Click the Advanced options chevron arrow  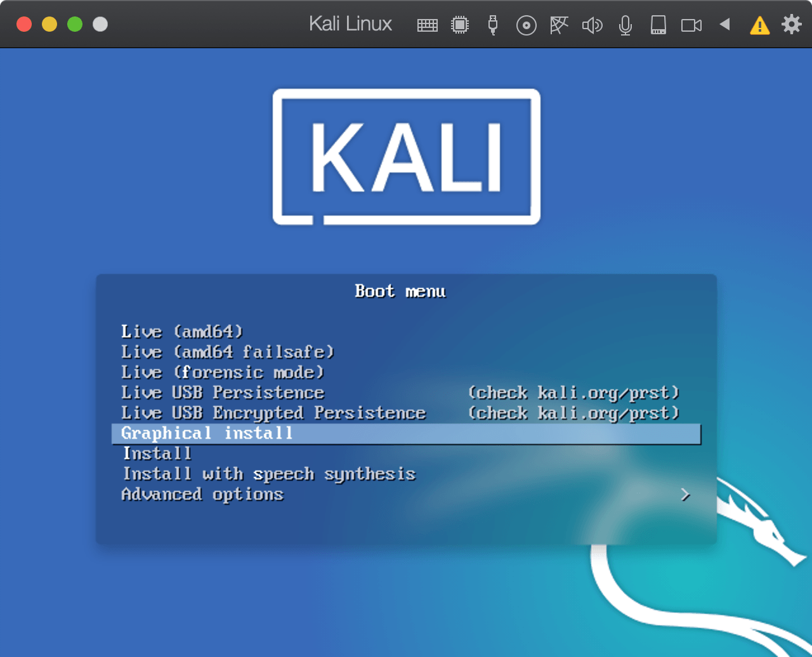pos(685,495)
